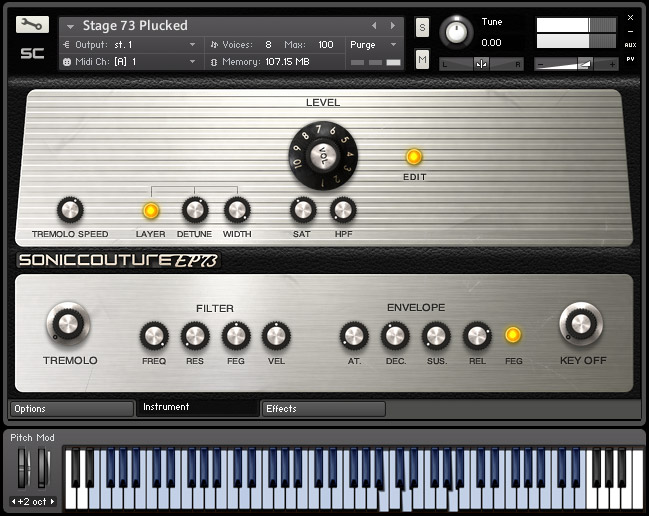Turn the large VOL level knob
This screenshot has width=649, height=516.
pos(323,156)
